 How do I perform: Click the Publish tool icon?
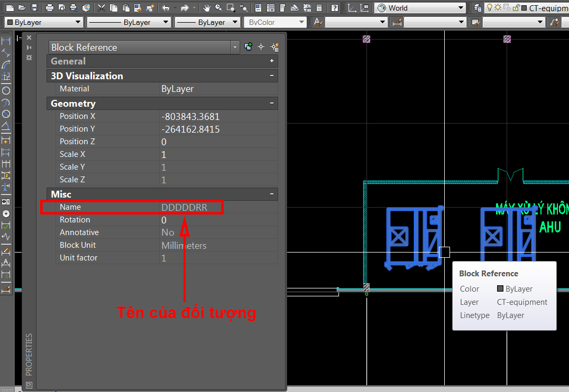[x=75, y=8]
